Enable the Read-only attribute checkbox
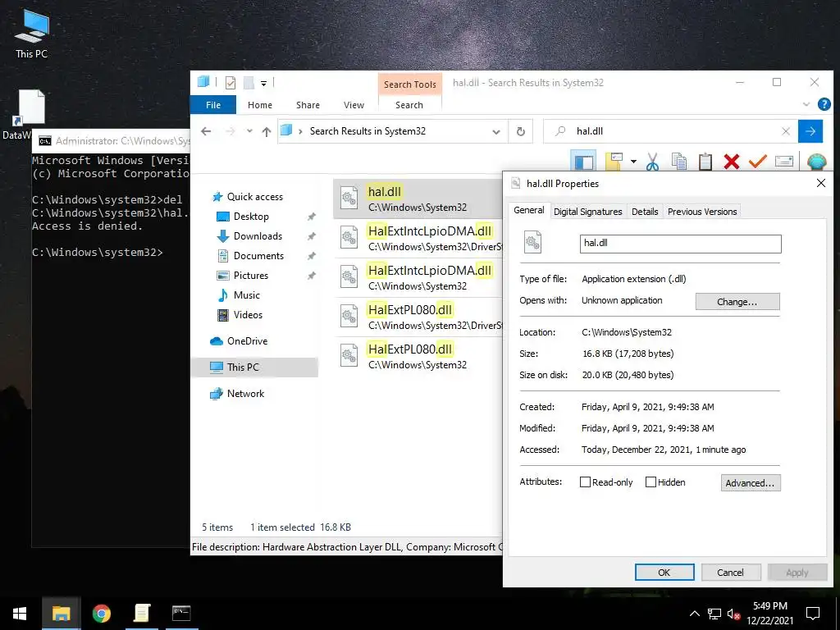The height and width of the screenshot is (630, 840). (x=585, y=482)
